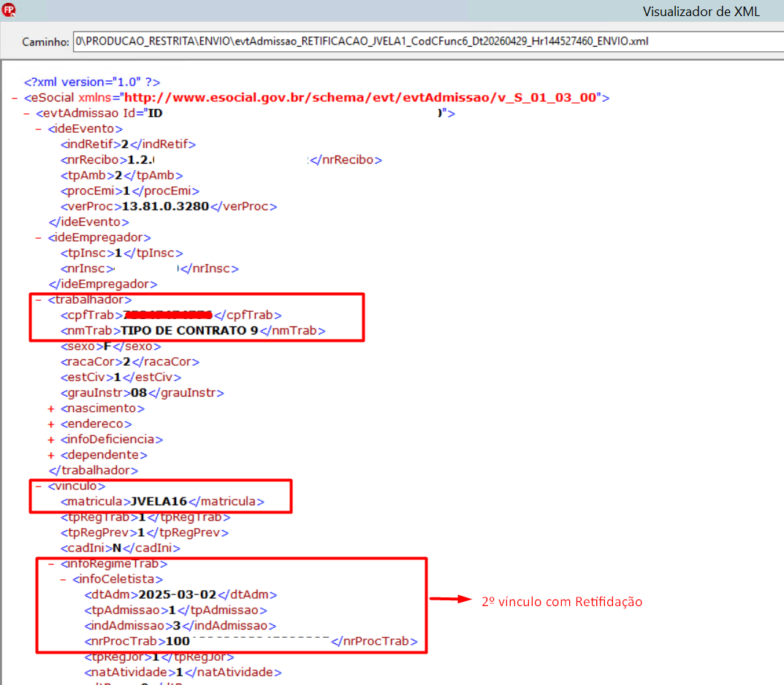The image size is (784, 685).
Task: Select the grauInstr 08 line
Action: pyautogui.click(x=142, y=393)
